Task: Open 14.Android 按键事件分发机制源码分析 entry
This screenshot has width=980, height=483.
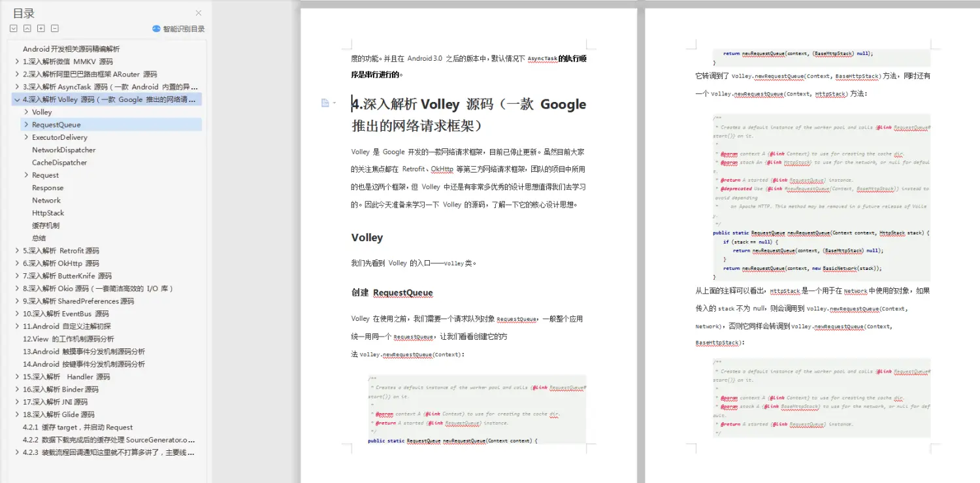Action: tap(84, 364)
